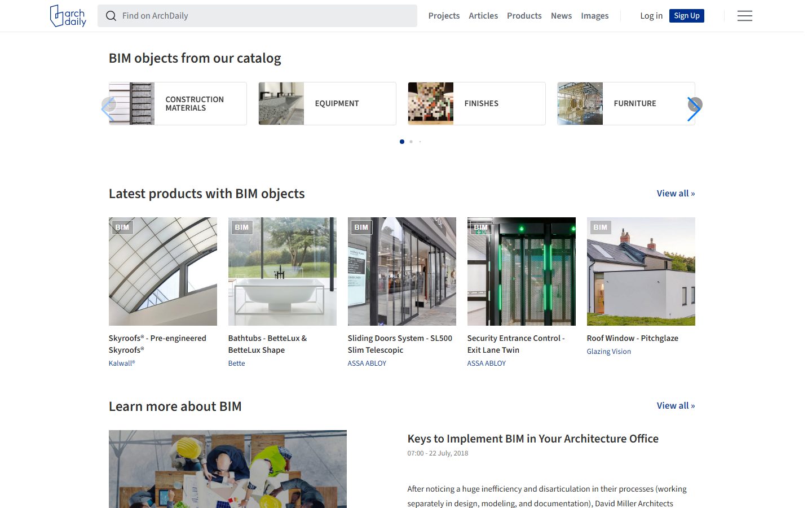Click the ArchDaily logo
This screenshot has width=812, height=508.
[x=68, y=16]
